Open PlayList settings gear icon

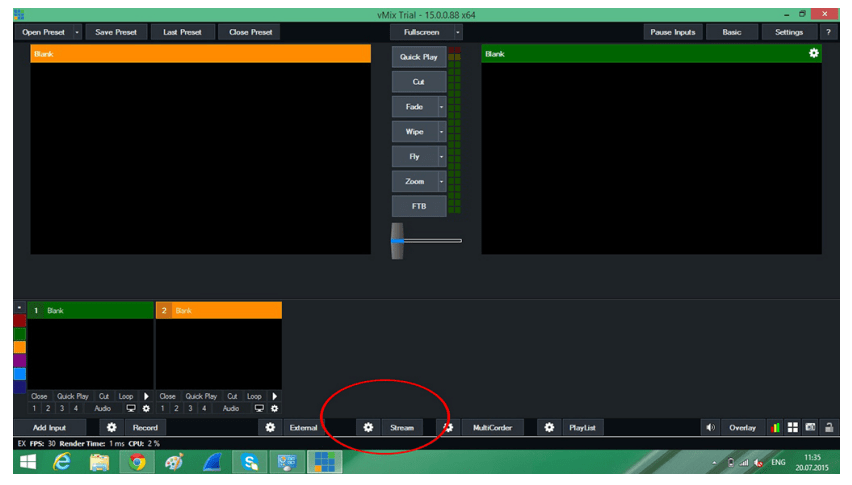(549, 427)
